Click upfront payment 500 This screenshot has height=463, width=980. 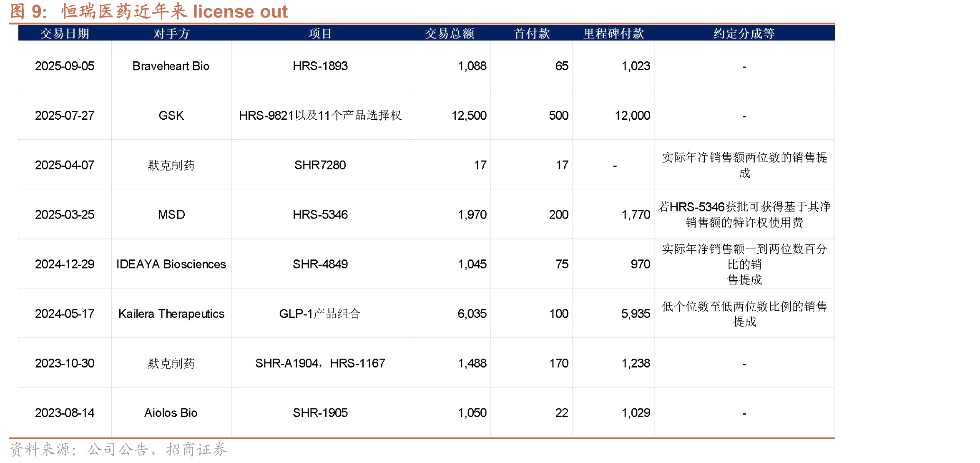tap(558, 116)
